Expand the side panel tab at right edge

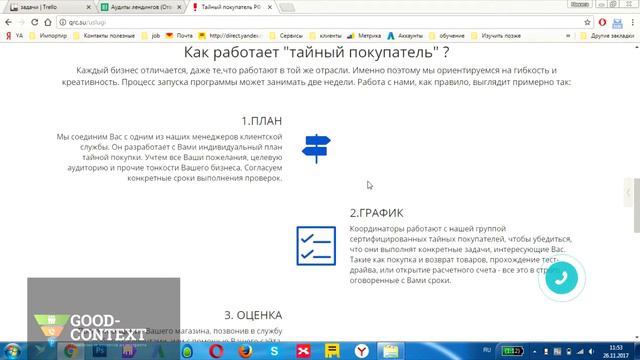click(x=628, y=193)
